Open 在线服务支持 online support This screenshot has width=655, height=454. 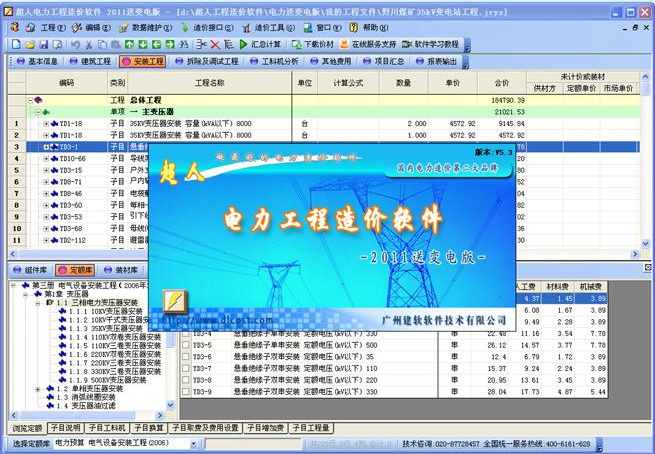(368, 44)
